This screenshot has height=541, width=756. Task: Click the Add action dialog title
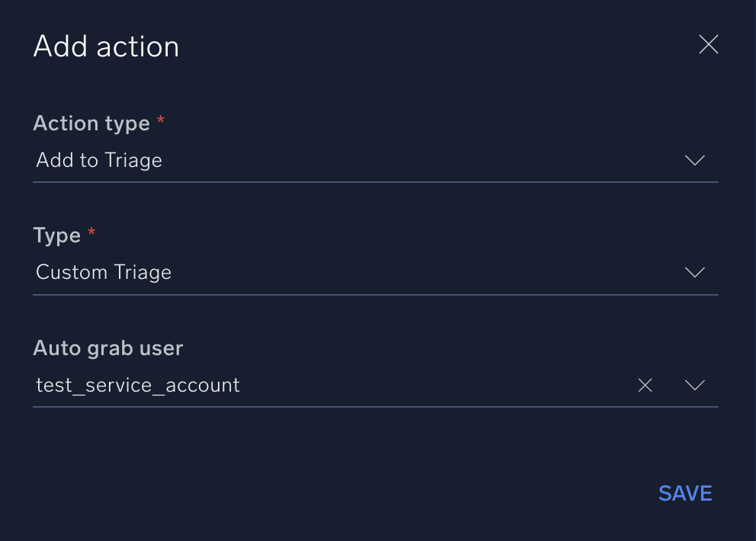pyautogui.click(x=106, y=46)
